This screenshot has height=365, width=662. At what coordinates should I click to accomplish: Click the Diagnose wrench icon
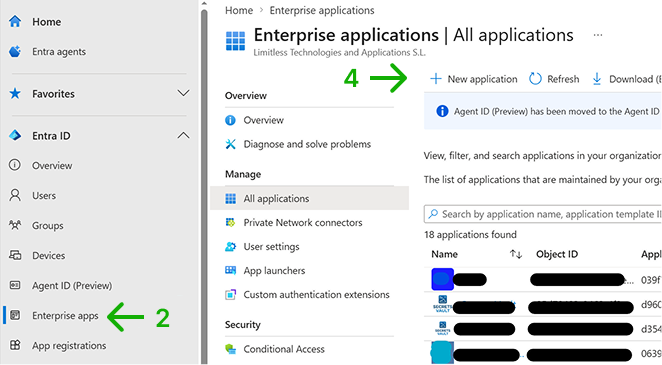pyautogui.click(x=231, y=144)
